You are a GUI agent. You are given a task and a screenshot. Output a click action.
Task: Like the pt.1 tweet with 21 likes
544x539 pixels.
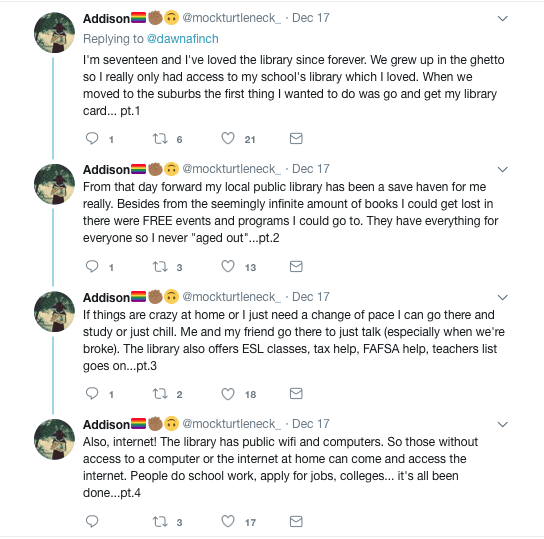(x=228, y=139)
